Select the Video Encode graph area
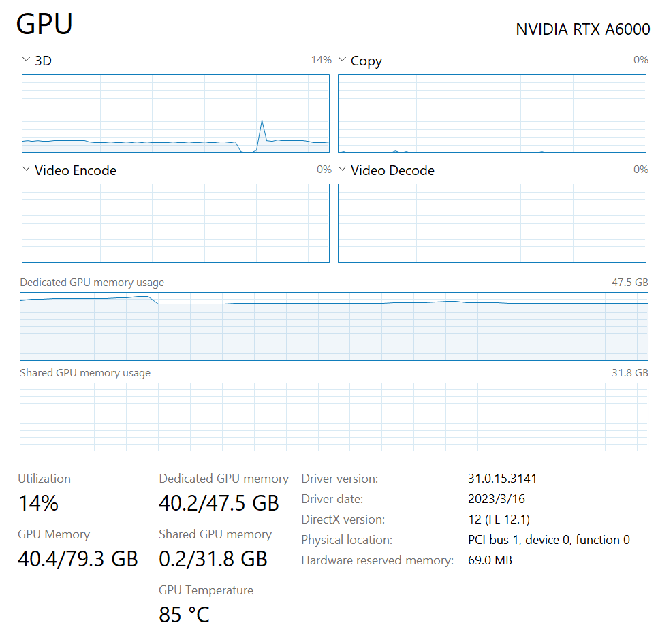 pos(176,223)
